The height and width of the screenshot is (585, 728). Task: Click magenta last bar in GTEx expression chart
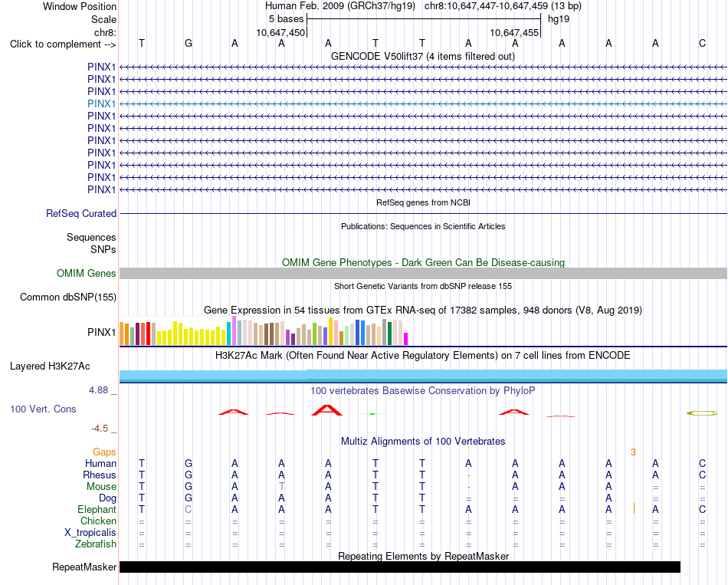pos(406,339)
